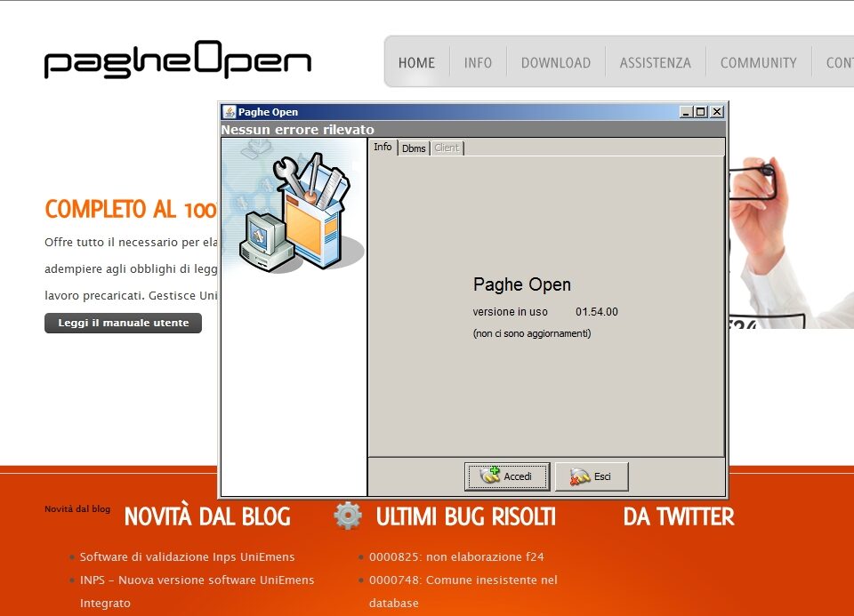Click the gear icon beside Ultimi Bug Risolti
This screenshot has width=854, height=616.
348,516
